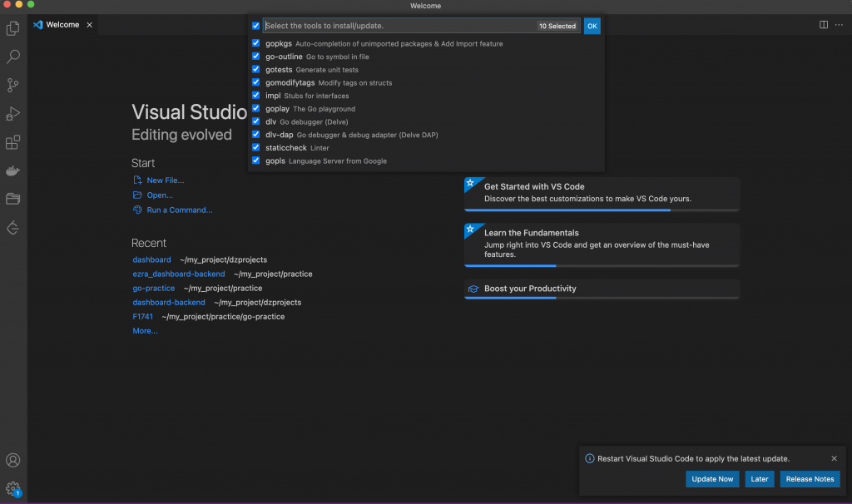Image resolution: width=852 pixels, height=504 pixels.
Task: Uncheck the dlv debugger checkbox
Action: coord(256,121)
